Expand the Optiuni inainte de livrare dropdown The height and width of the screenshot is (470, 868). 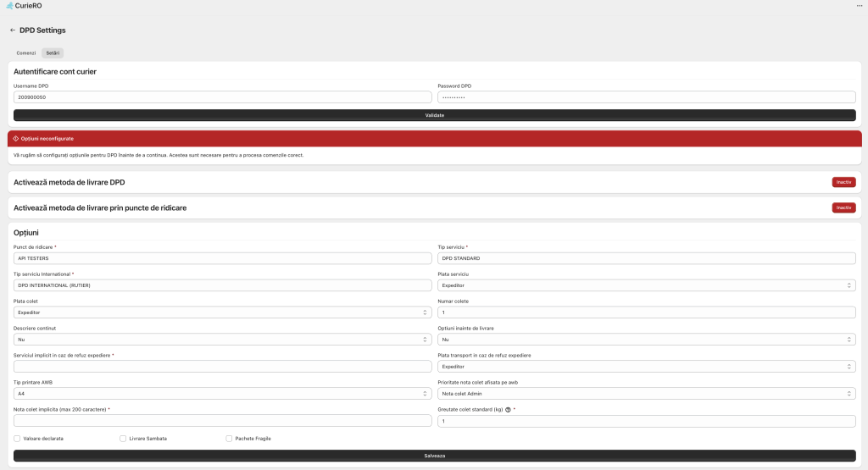(647, 340)
